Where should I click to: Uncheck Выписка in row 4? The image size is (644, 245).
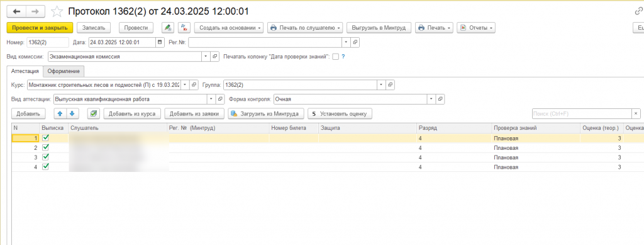tap(45, 166)
